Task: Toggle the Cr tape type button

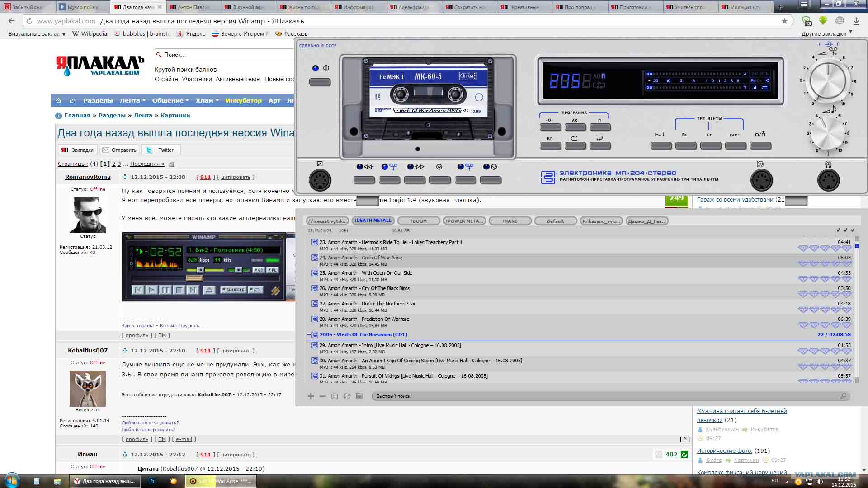Action: 711,145
